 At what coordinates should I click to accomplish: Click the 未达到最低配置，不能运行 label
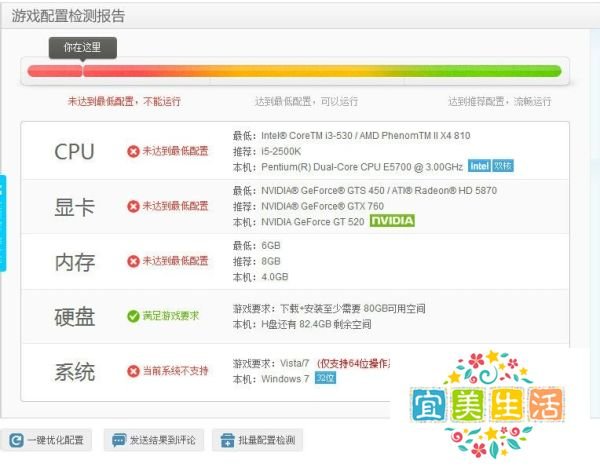124,101
